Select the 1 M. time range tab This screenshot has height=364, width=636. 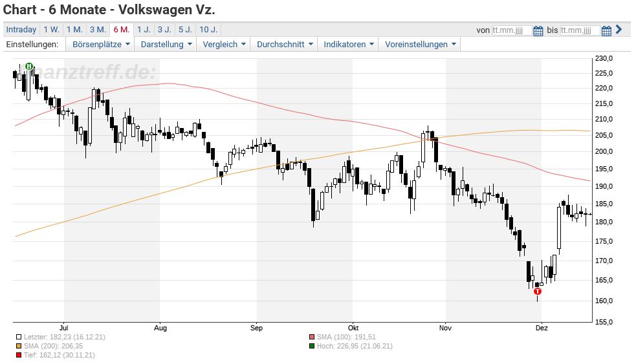click(74, 30)
